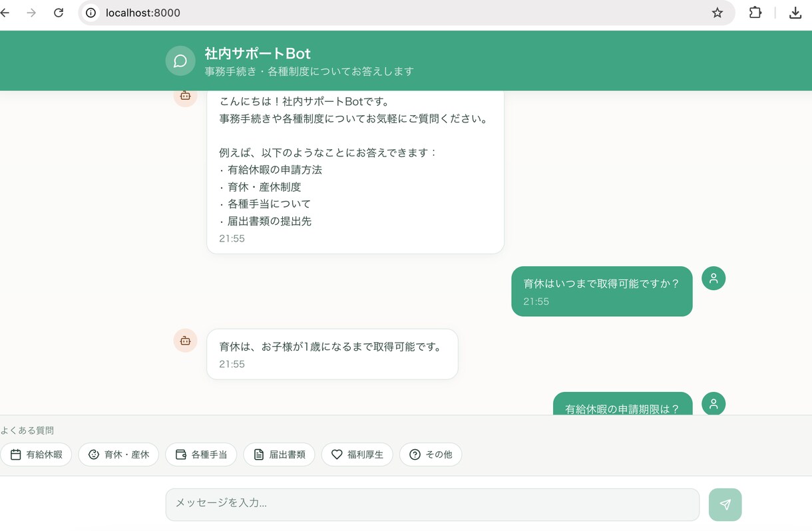812x531 pixels.
Task: Click the wallet icon on 各種手当 chip
Action: [180, 454]
